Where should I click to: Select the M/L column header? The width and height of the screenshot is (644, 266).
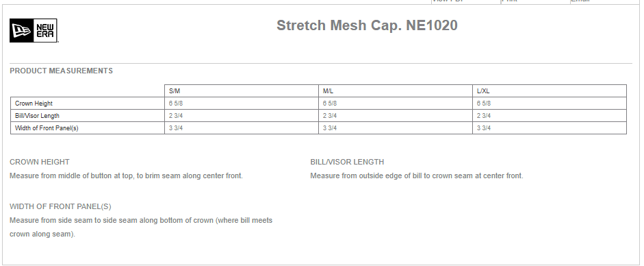click(x=396, y=91)
